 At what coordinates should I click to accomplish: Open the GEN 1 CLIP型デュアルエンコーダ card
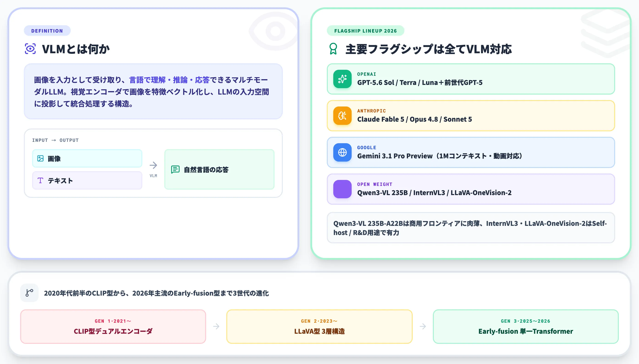pyautogui.click(x=113, y=327)
